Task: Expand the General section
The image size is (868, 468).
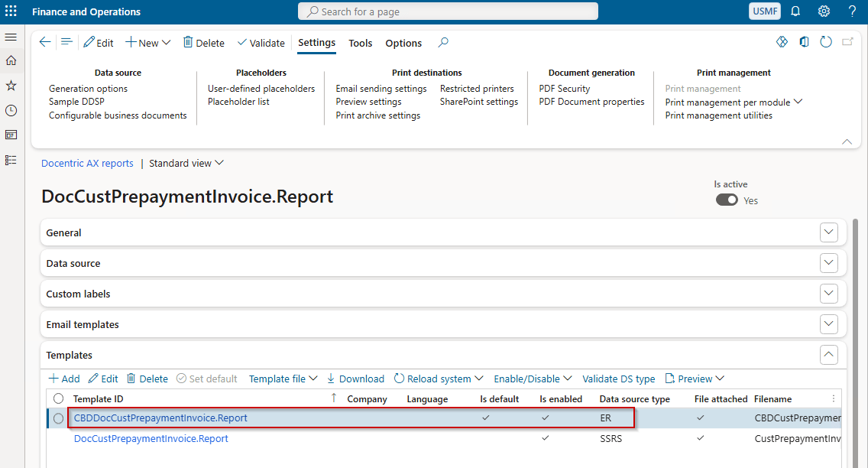Action: tap(829, 232)
